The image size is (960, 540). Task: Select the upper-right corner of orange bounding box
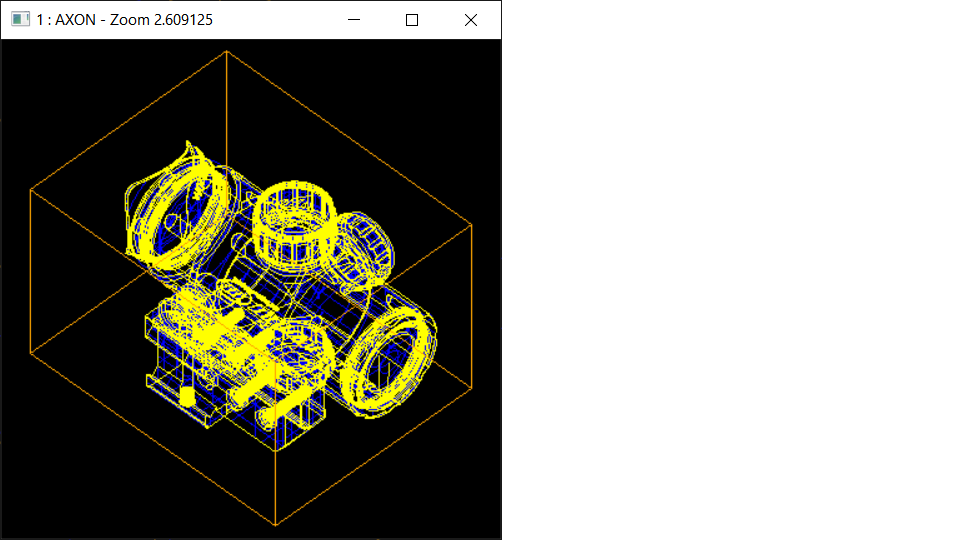pyautogui.click(x=471, y=225)
